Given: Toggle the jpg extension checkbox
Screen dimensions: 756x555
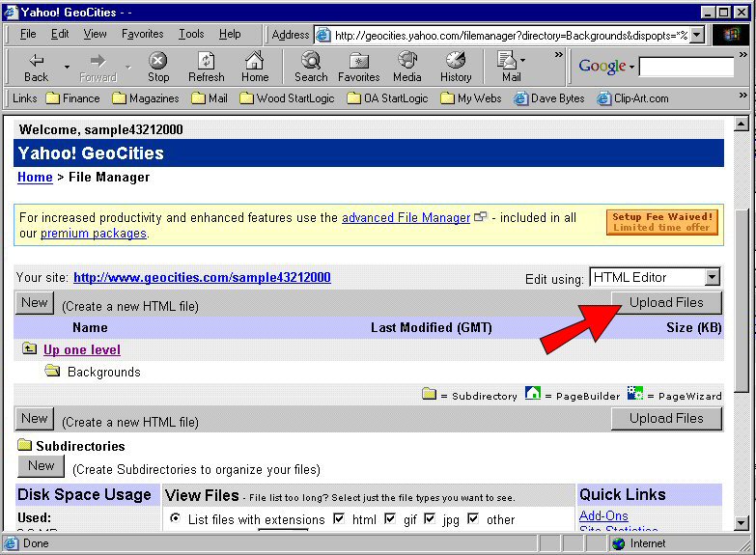Looking at the screenshot, I should [429, 519].
